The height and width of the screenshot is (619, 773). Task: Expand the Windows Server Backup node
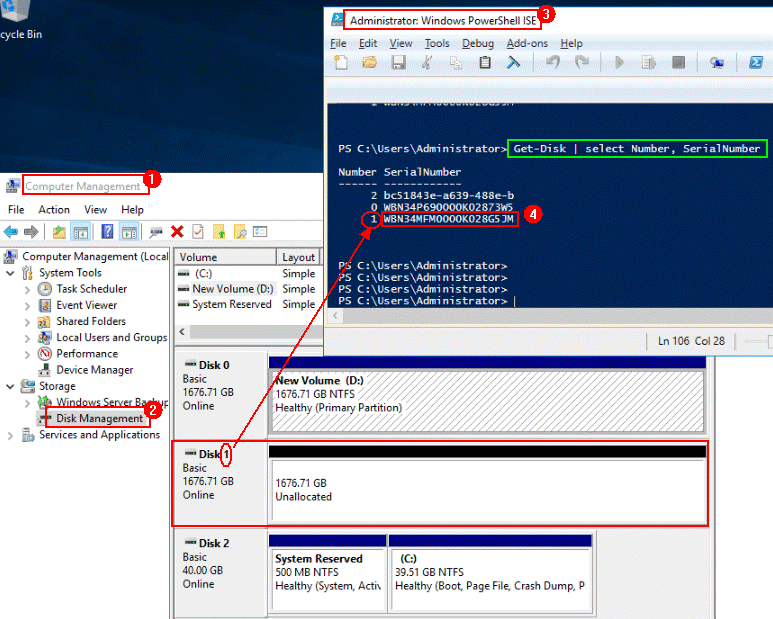[28, 403]
